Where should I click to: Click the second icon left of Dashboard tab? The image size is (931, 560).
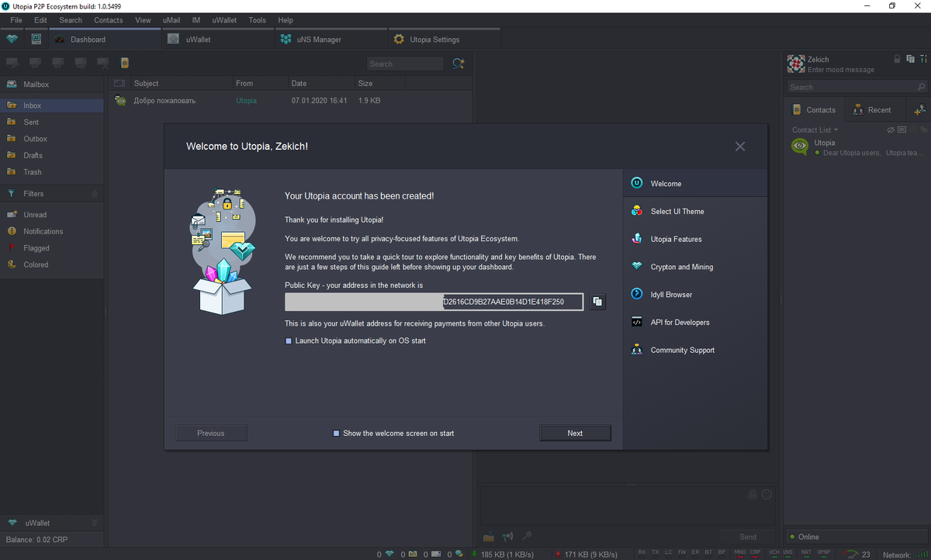36,39
